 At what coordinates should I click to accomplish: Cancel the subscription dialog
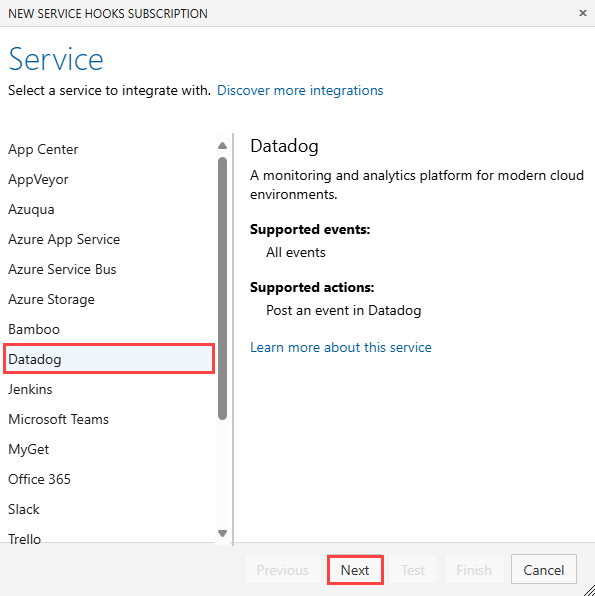pos(544,570)
